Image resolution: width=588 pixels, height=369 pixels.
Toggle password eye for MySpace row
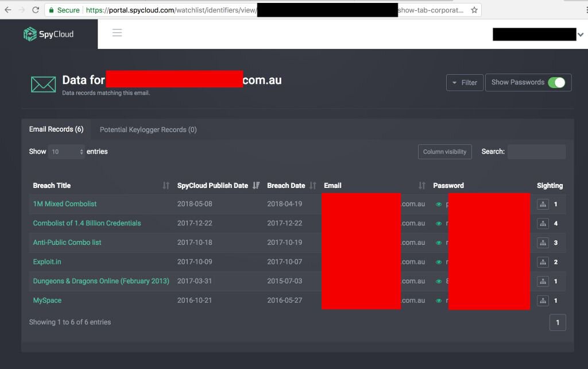(x=438, y=301)
